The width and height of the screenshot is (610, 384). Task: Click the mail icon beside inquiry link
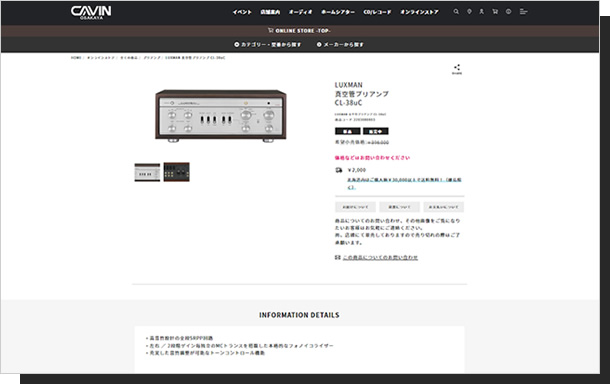point(338,257)
